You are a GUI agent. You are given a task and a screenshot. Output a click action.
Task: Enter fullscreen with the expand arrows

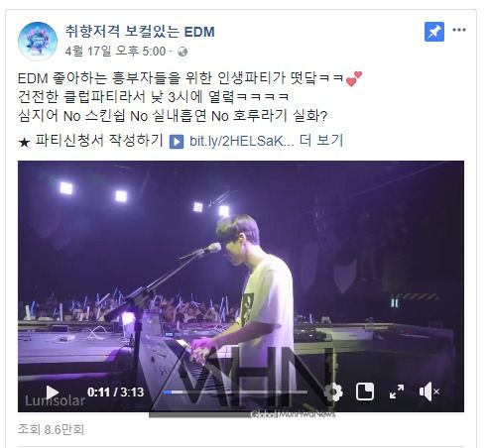click(x=397, y=392)
